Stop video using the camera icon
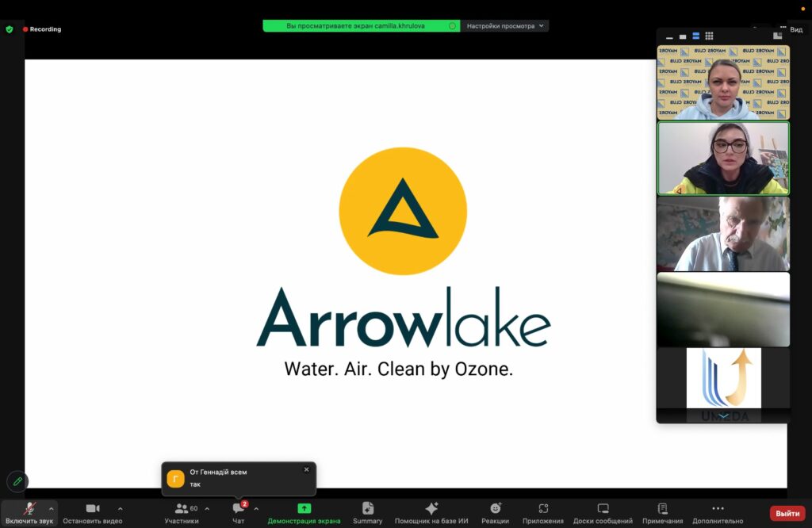The height and width of the screenshot is (528, 812). (93, 508)
